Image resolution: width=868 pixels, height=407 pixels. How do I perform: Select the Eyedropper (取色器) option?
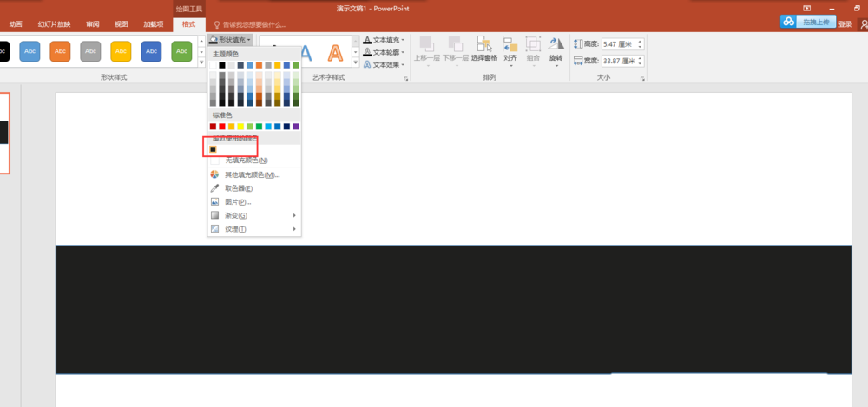[254, 188]
